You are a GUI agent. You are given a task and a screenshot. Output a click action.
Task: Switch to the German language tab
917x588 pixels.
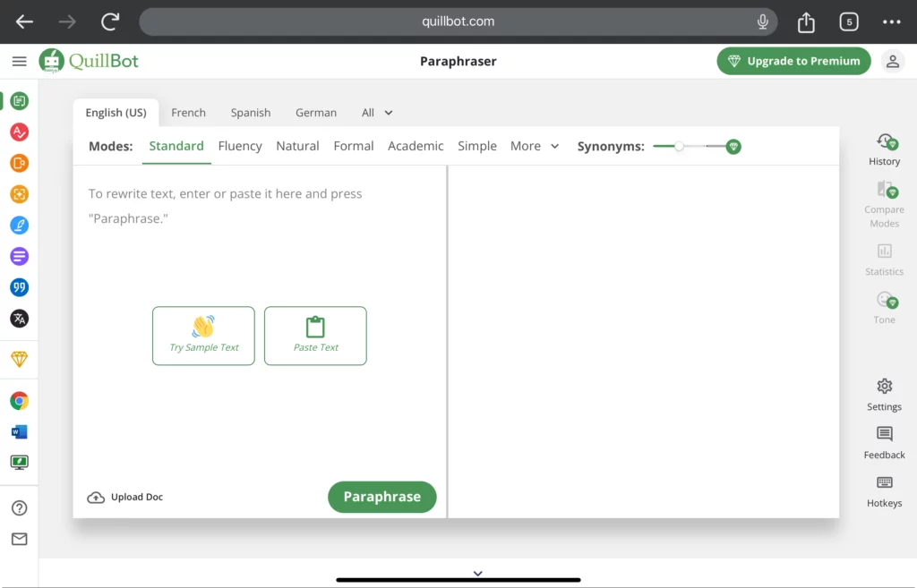click(316, 113)
